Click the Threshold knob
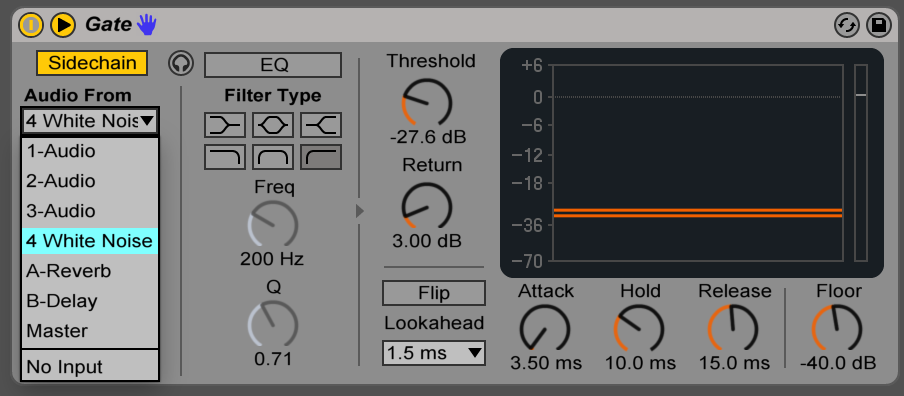904x396 pixels. (x=427, y=103)
